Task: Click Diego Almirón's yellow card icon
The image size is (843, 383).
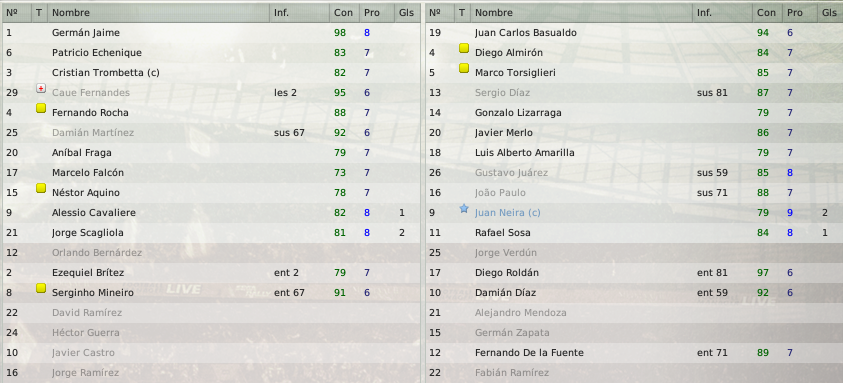Action: pyautogui.click(x=464, y=48)
